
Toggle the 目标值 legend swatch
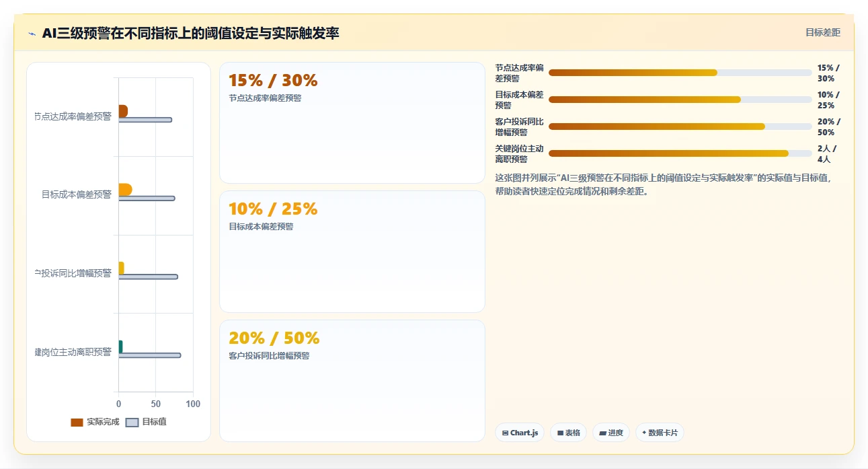tap(132, 422)
